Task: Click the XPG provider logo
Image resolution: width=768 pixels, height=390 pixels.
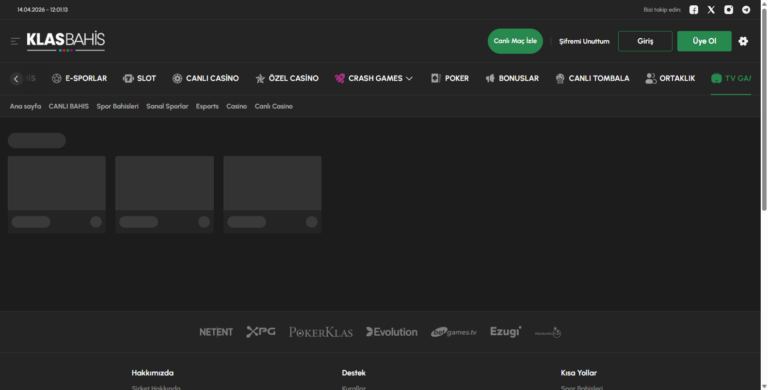Action: (261, 332)
